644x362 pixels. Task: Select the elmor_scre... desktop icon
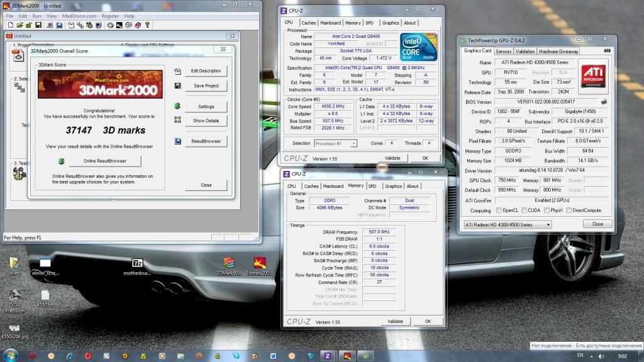point(45,266)
